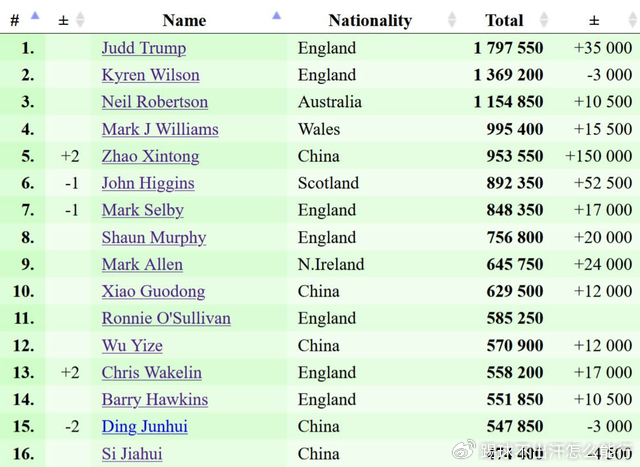Go to Mark J Williams' profile link
640x467 pixels.
point(159,129)
